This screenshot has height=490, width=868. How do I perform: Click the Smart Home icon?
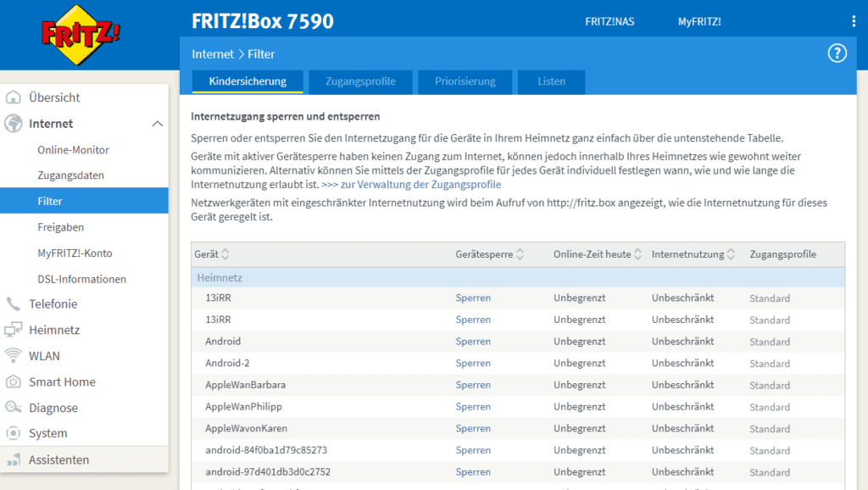tap(14, 381)
